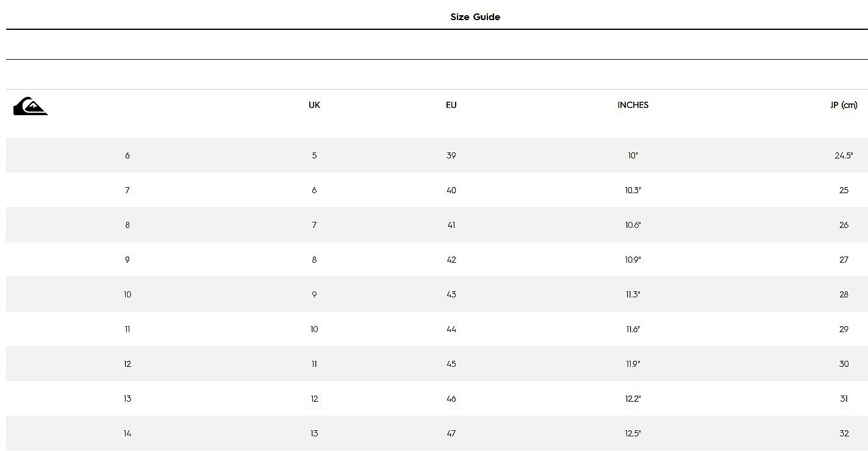Click the Quiksilver mountain wave logo
Viewport: 868px width, 451px height.
click(x=30, y=106)
